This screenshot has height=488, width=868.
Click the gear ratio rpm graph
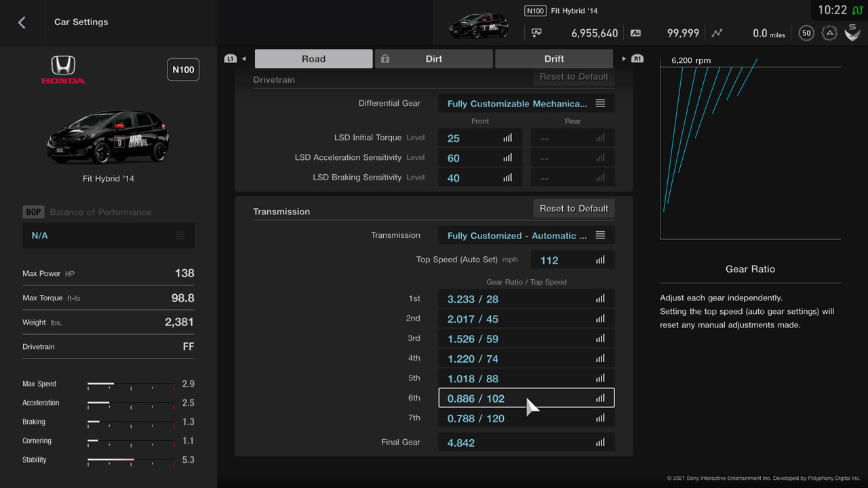click(x=750, y=148)
